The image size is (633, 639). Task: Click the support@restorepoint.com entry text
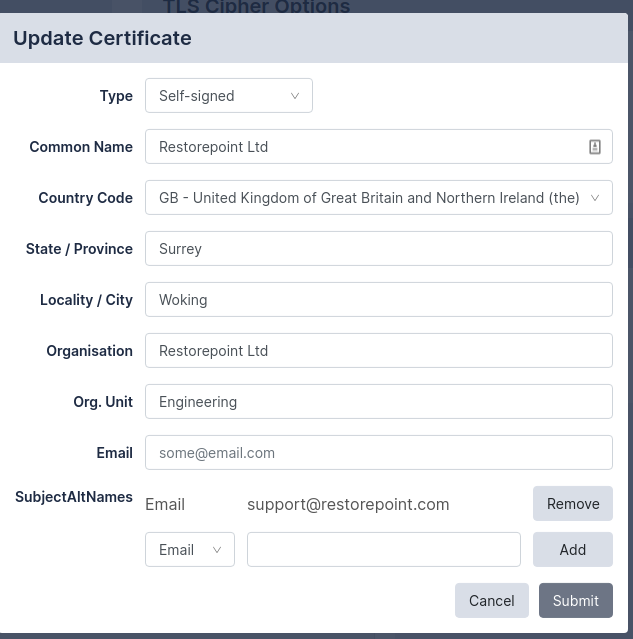click(x=348, y=504)
